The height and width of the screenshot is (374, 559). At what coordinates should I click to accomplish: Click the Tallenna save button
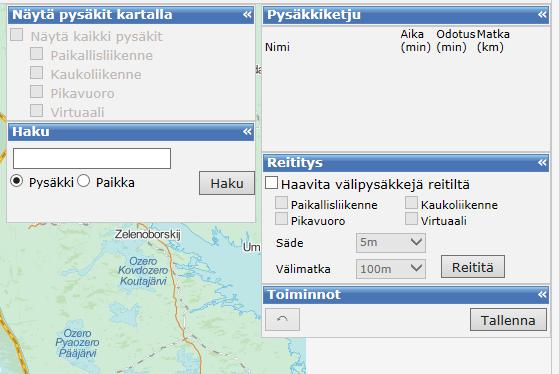(x=508, y=320)
